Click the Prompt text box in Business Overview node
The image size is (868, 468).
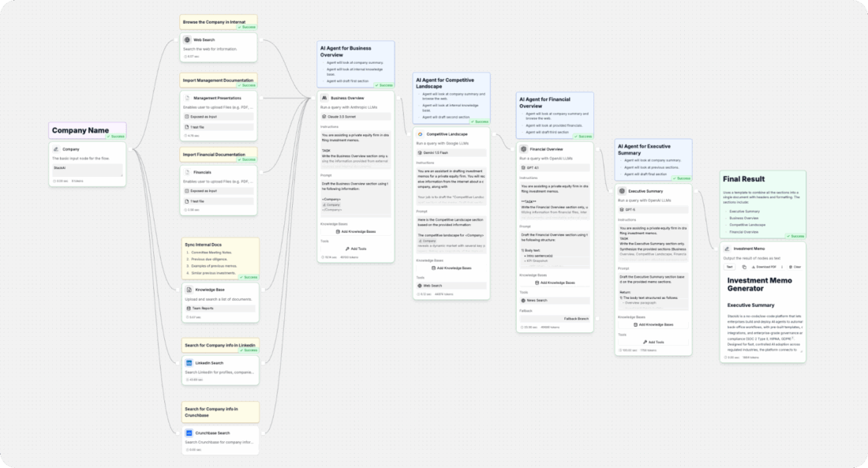[x=355, y=198]
